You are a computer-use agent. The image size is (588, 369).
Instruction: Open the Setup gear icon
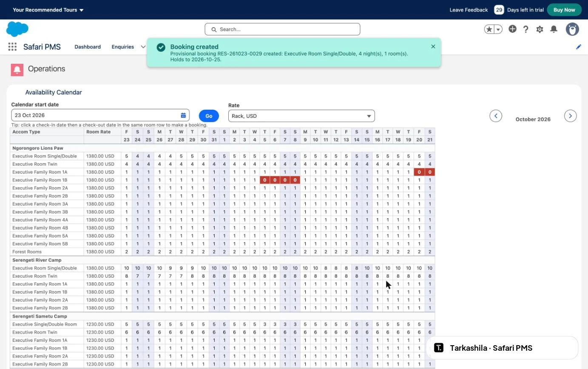pyautogui.click(x=540, y=29)
